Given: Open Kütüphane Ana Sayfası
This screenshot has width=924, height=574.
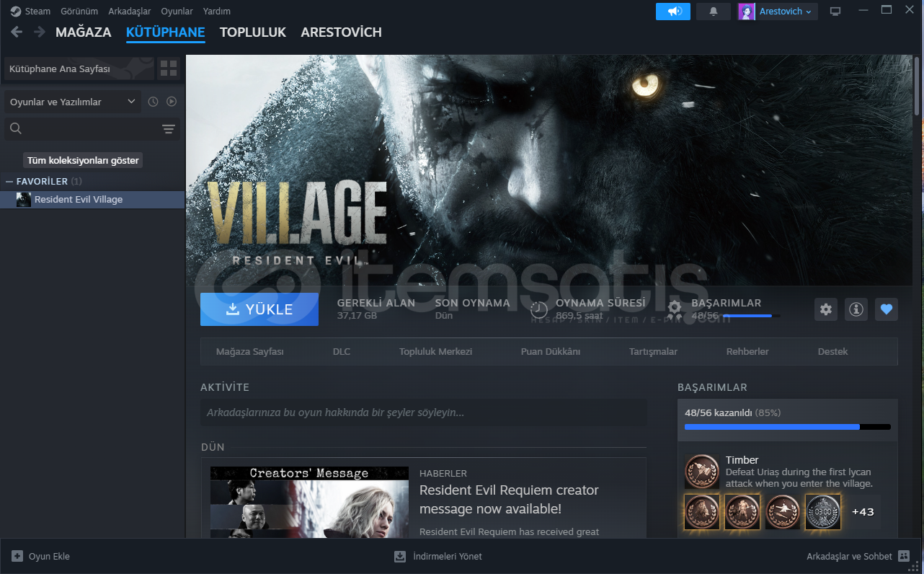Looking at the screenshot, I should click(x=79, y=69).
